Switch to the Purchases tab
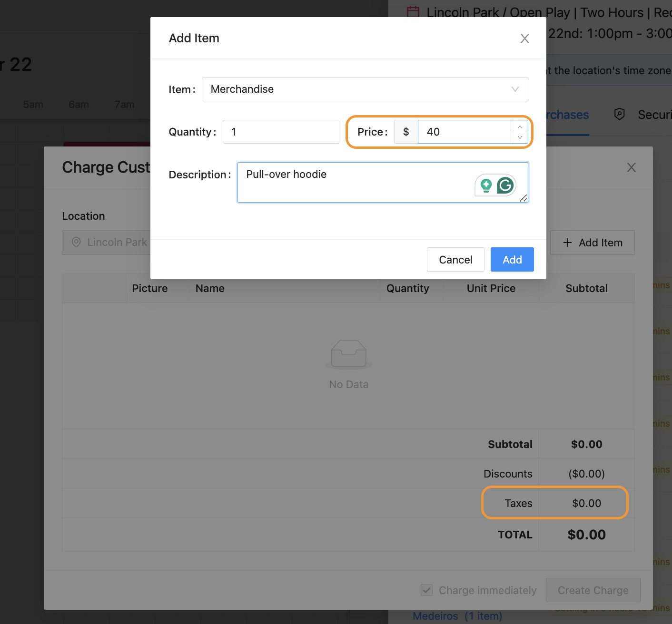 [x=567, y=115]
